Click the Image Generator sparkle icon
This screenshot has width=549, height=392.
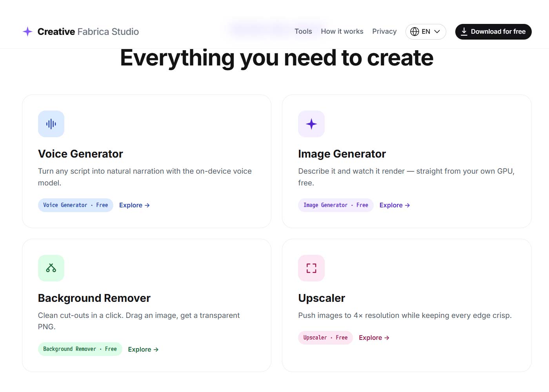click(311, 124)
